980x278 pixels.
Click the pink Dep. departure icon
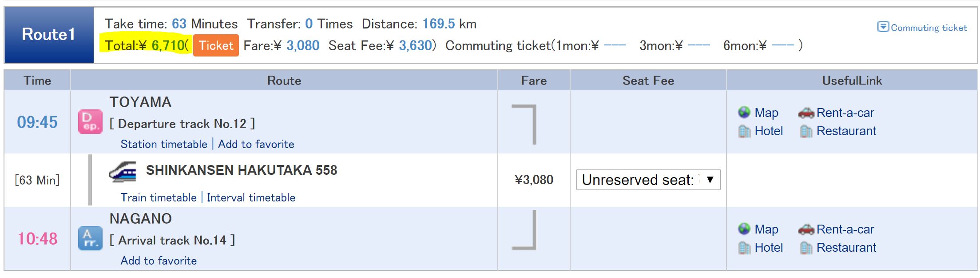pyautogui.click(x=90, y=122)
